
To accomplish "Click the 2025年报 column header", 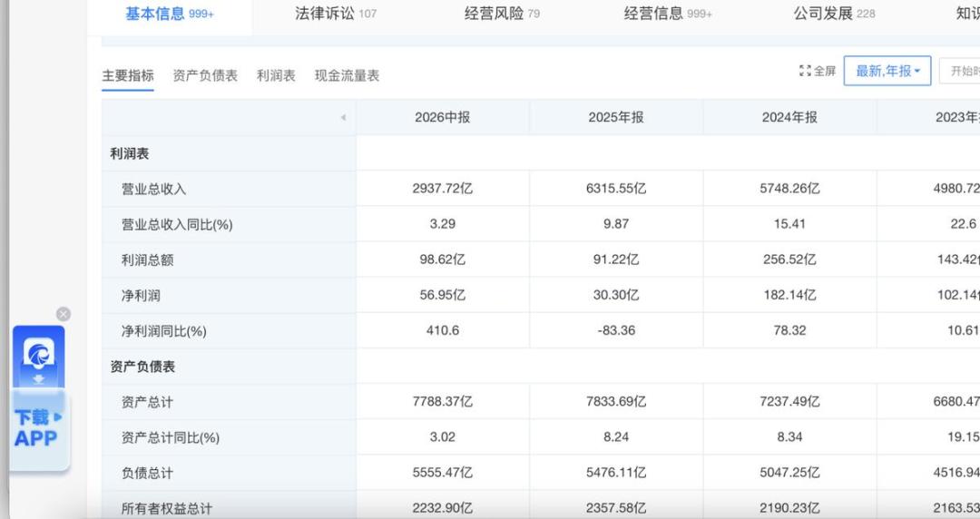I will 616,118.
